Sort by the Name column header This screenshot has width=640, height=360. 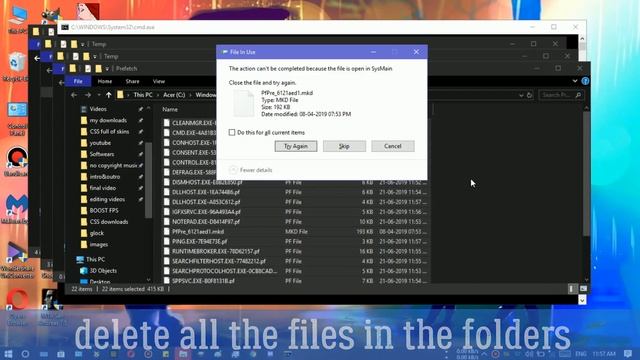click(x=170, y=109)
